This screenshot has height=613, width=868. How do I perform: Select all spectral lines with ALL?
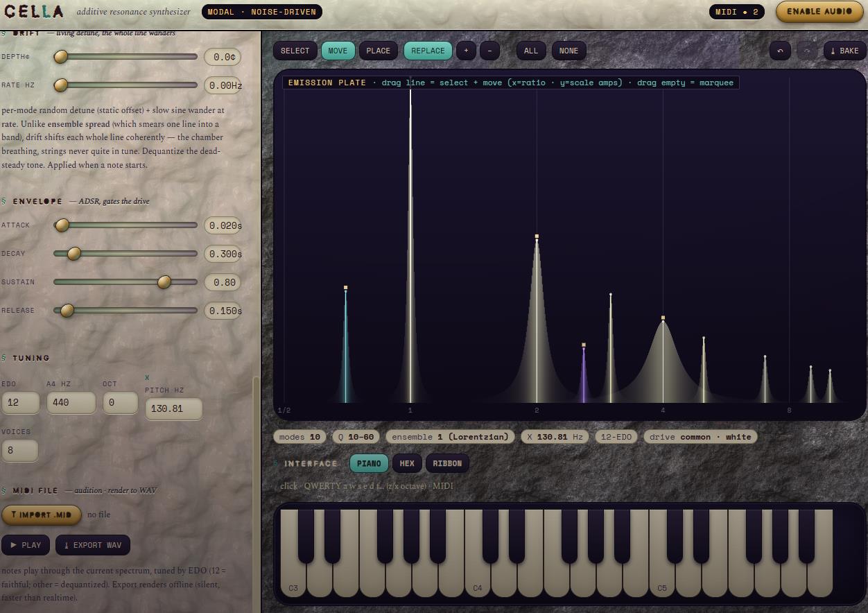[x=531, y=51]
